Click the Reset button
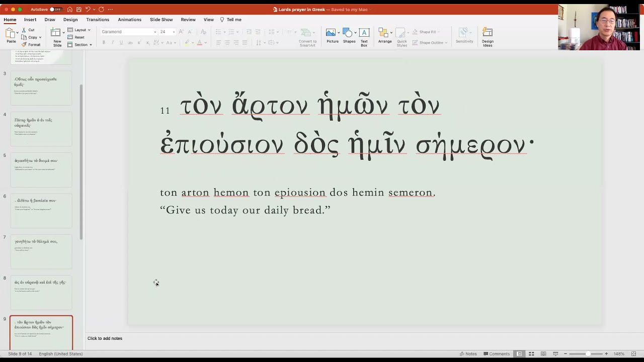The width and height of the screenshot is (644, 362). click(x=76, y=37)
